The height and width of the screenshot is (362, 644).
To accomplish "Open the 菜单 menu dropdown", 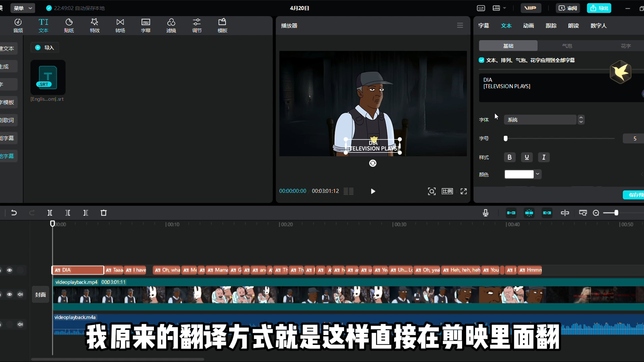I will coord(22,8).
